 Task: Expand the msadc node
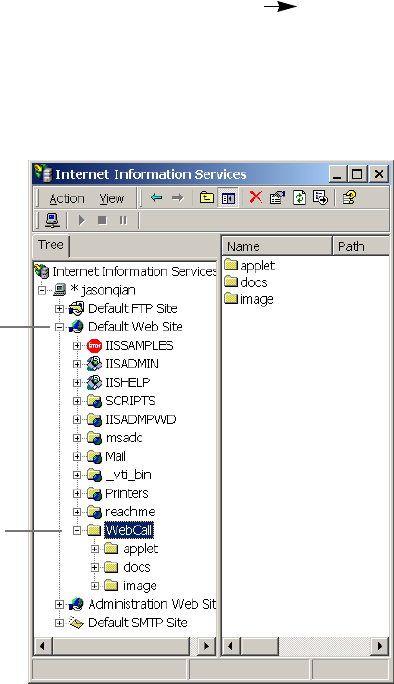pos(77,438)
